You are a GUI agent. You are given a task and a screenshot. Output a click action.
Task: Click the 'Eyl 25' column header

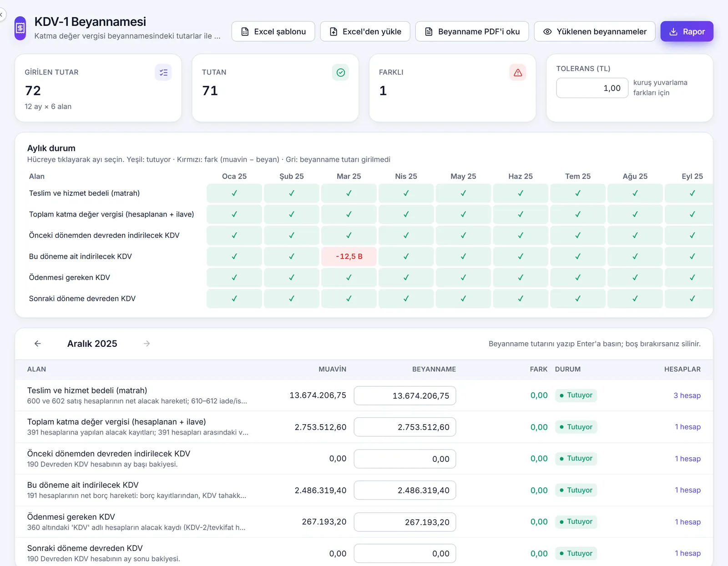(693, 176)
